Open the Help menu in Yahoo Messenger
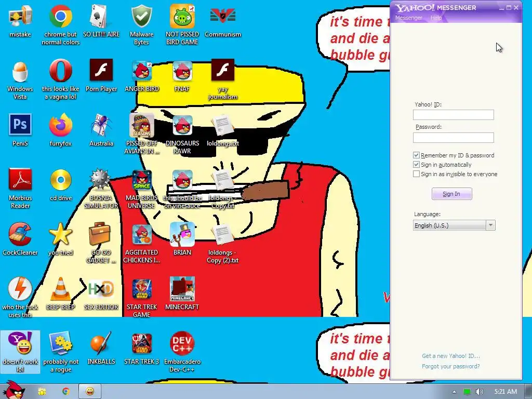The height and width of the screenshot is (399, 532). [436, 18]
